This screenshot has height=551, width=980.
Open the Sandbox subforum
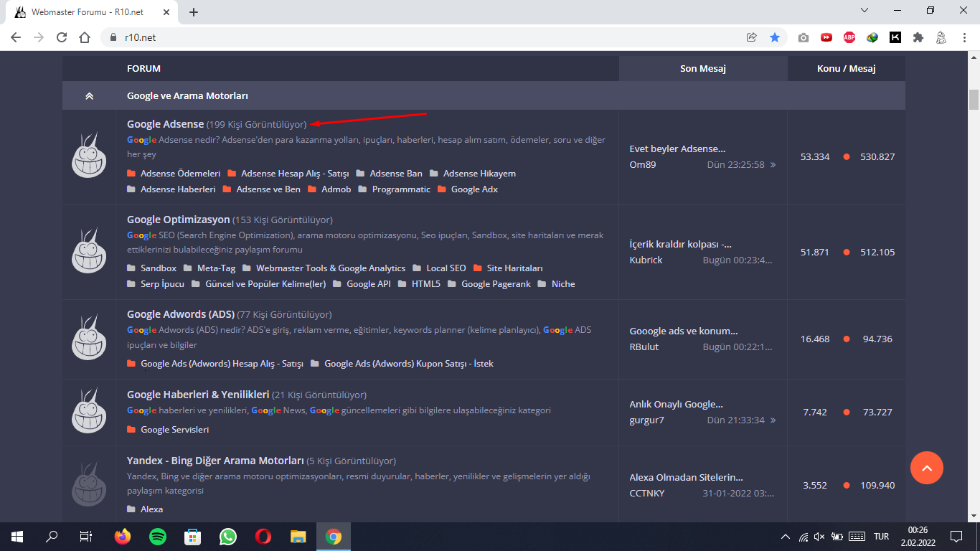(x=159, y=268)
